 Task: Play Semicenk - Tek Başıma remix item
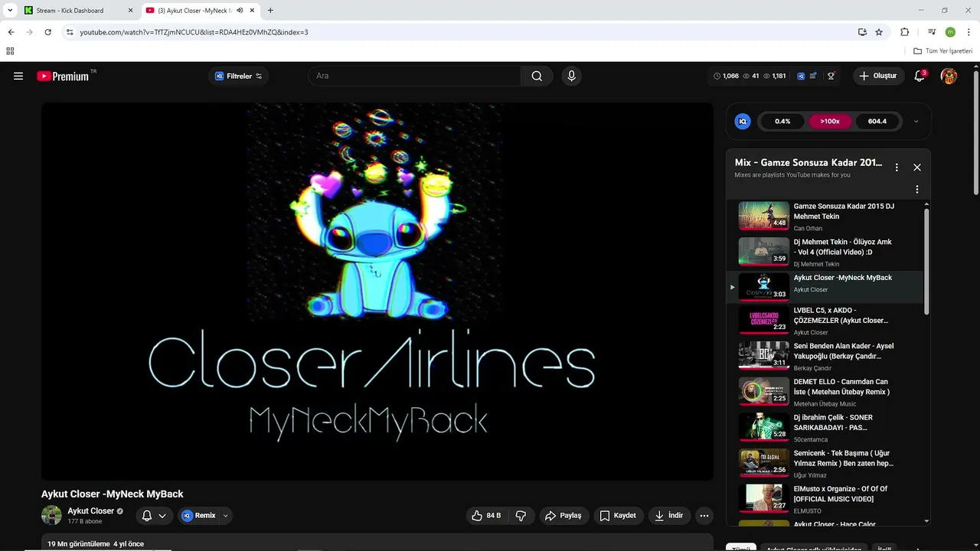pos(825,464)
